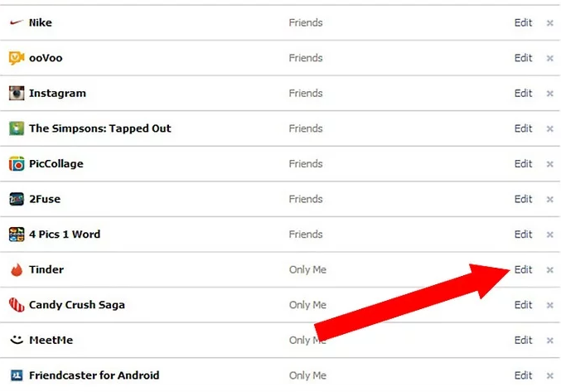Click the Nike swoosh app icon
This screenshot has width=561, height=392.
[16, 23]
